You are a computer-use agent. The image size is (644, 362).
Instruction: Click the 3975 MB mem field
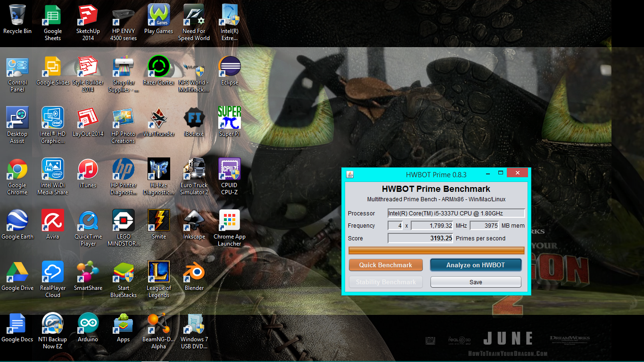(484, 226)
